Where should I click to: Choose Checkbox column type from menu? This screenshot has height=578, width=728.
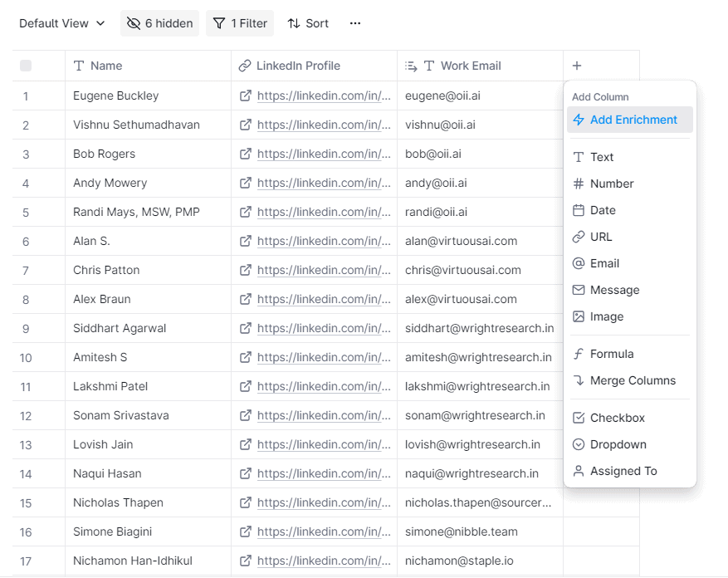(617, 418)
